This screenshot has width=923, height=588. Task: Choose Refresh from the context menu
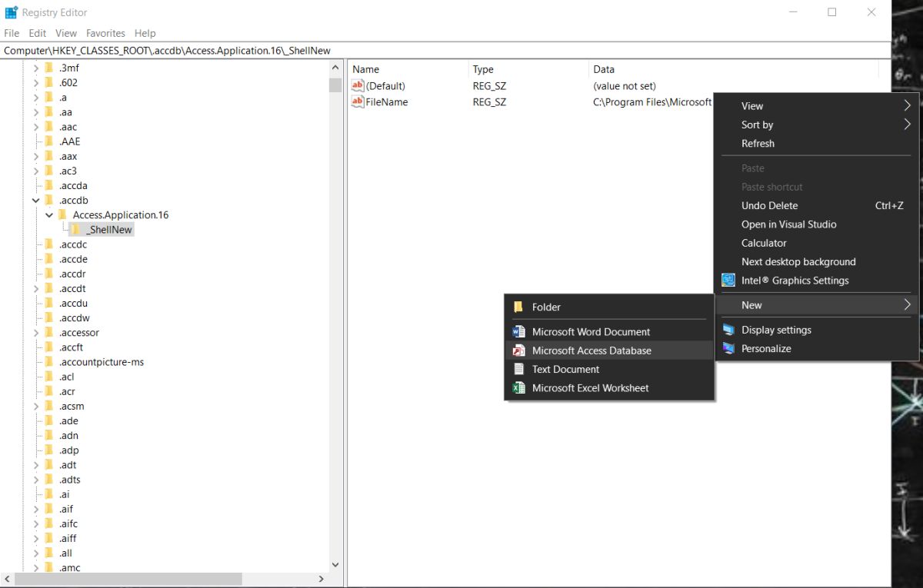click(x=817, y=143)
